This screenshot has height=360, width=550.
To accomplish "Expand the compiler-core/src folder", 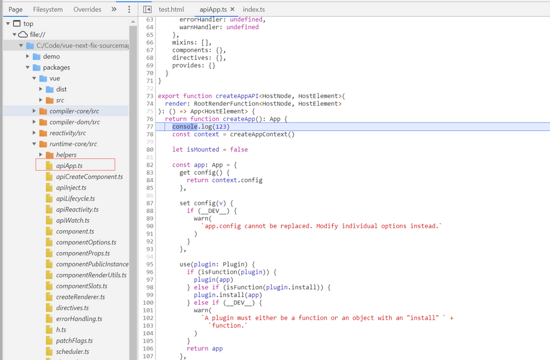I will pyautogui.click(x=34, y=111).
